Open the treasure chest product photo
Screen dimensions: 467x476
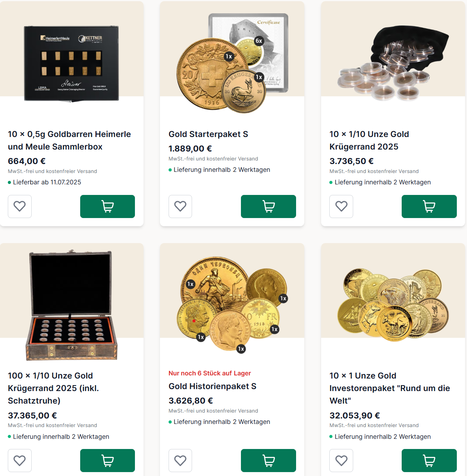(72, 305)
